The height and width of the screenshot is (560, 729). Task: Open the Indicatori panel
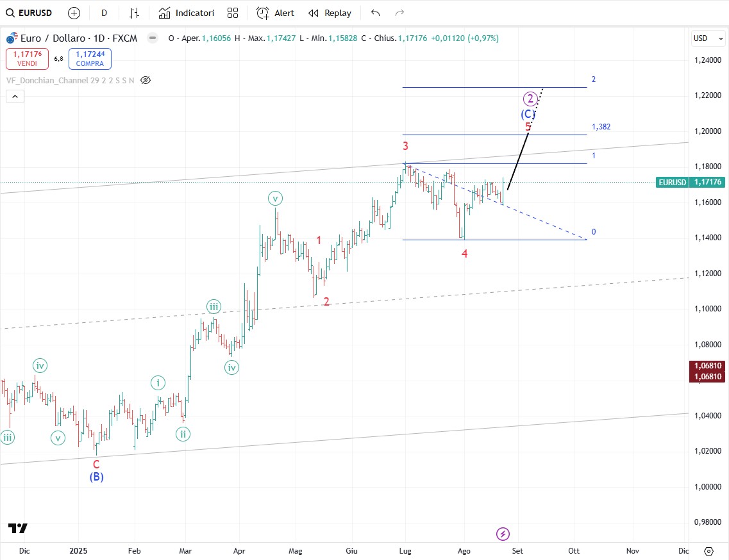pyautogui.click(x=187, y=13)
